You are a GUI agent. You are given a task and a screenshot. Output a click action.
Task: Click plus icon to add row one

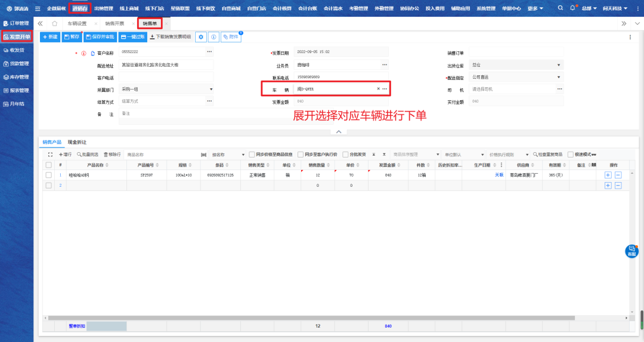point(608,175)
